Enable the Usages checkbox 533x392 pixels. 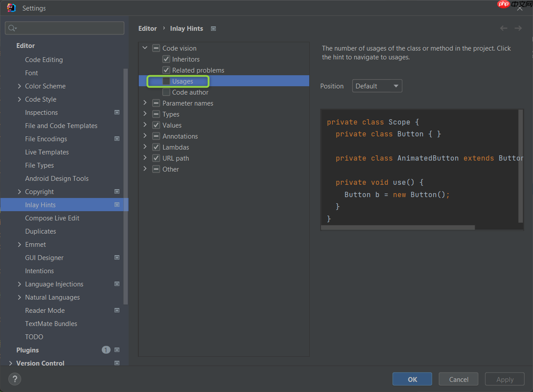(x=166, y=81)
